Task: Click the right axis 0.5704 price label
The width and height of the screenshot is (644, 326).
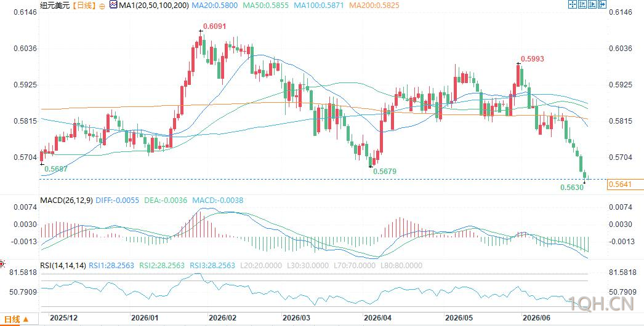Action: [621, 157]
